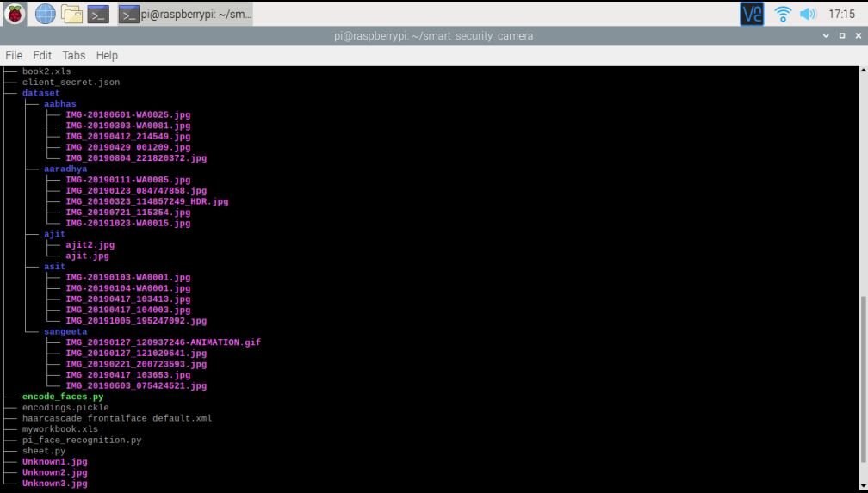
Task: Click haarcascade_frontalface_default.xml entry
Action: pyautogui.click(x=117, y=419)
